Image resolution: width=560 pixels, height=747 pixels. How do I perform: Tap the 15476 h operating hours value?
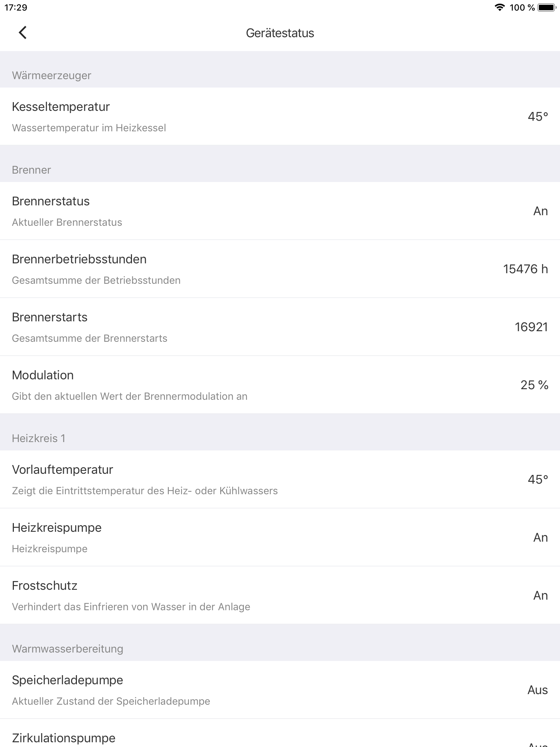pos(525,269)
